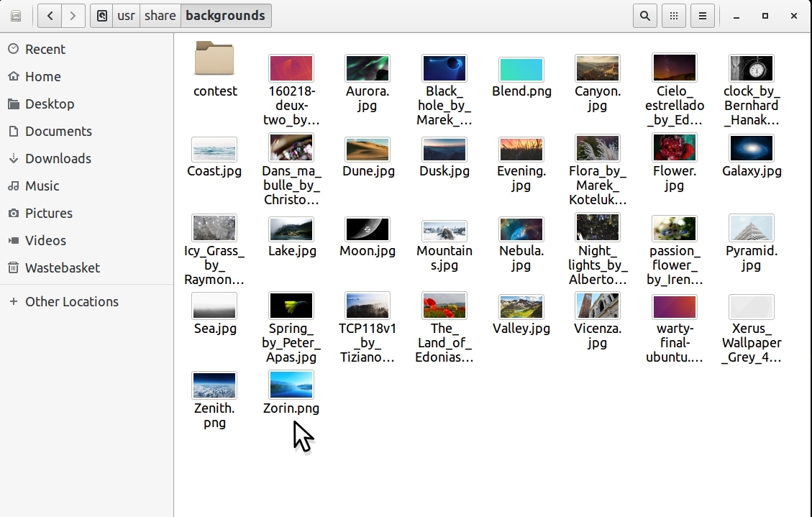Open the contest folder
The height and width of the screenshot is (517, 812).
point(214,60)
